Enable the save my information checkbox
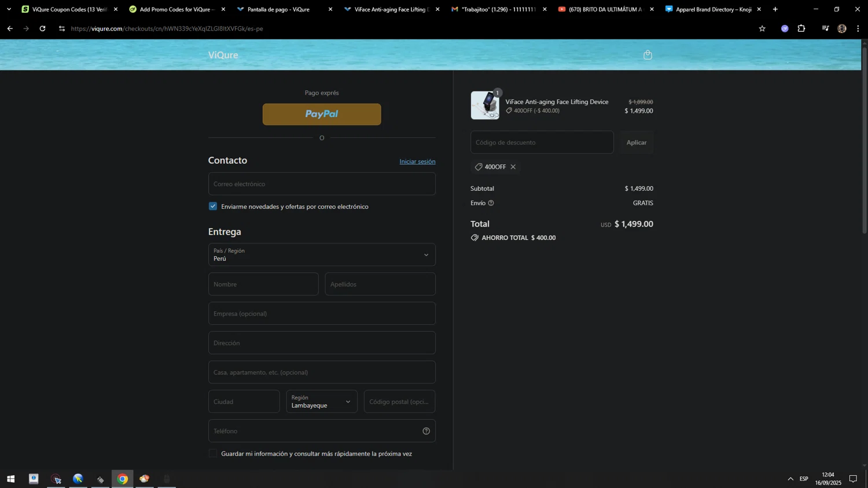 click(x=213, y=453)
